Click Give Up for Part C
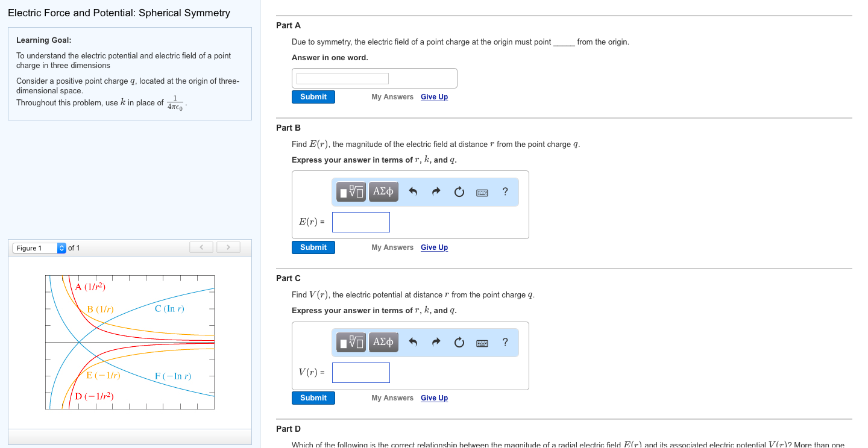Viewport: 868px width, 448px height. tap(434, 398)
